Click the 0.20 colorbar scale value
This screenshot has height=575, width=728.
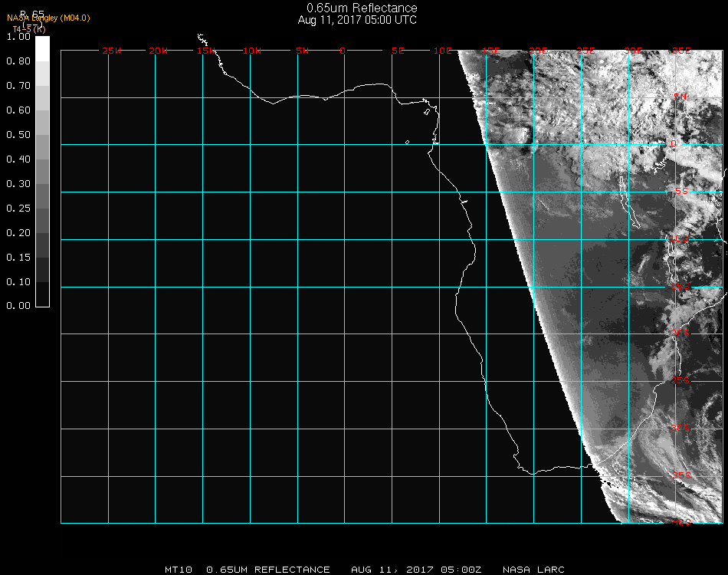pos(18,233)
